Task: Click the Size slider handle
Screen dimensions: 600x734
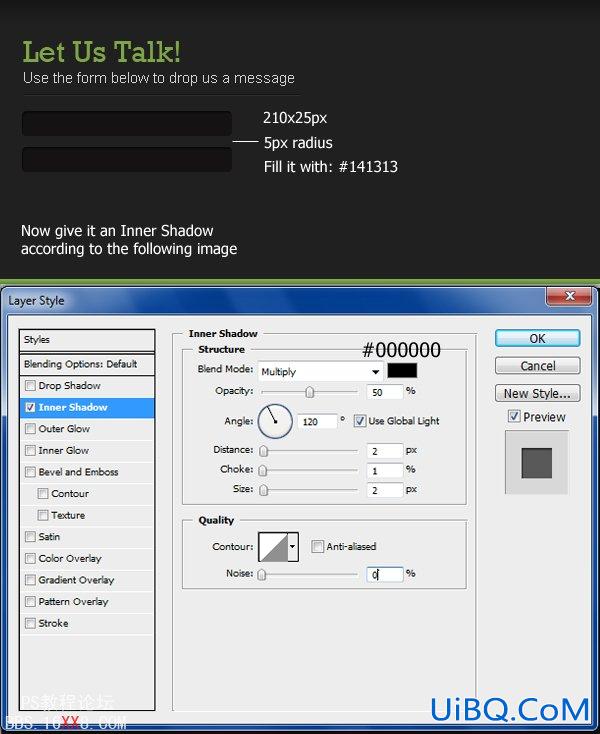Action: tap(264, 490)
